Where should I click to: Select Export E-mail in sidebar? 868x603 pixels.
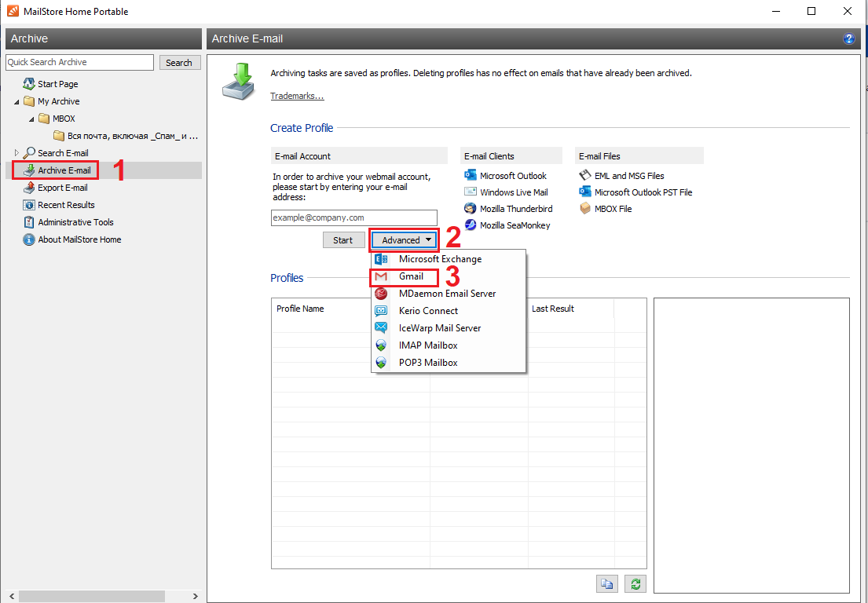click(x=63, y=188)
